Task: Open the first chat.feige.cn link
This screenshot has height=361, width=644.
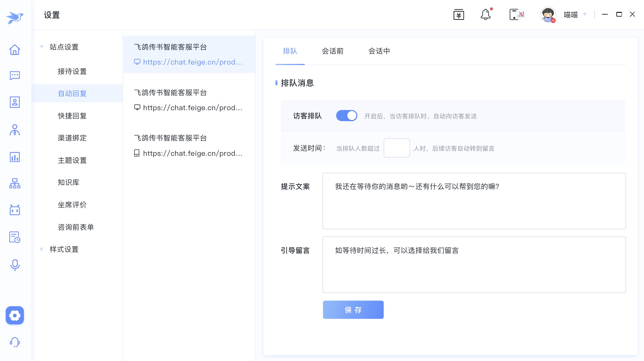Action: (x=192, y=62)
